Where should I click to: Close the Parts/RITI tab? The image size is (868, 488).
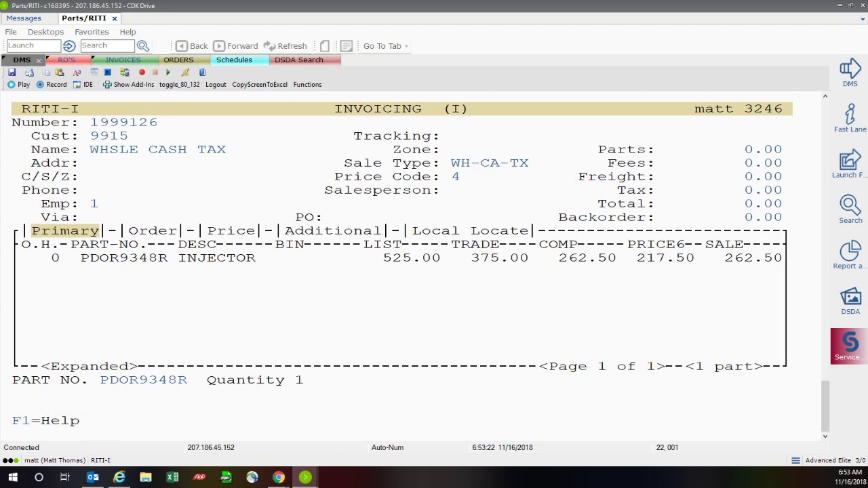(115, 18)
